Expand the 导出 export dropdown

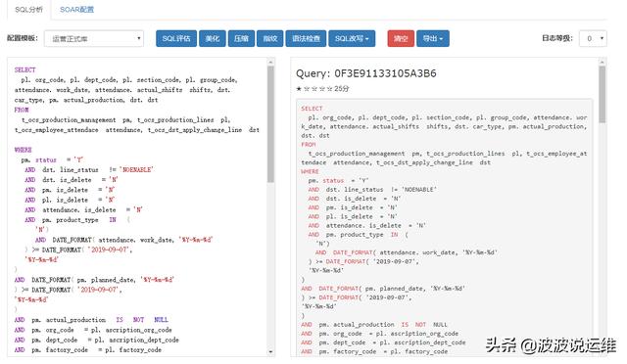(x=433, y=38)
